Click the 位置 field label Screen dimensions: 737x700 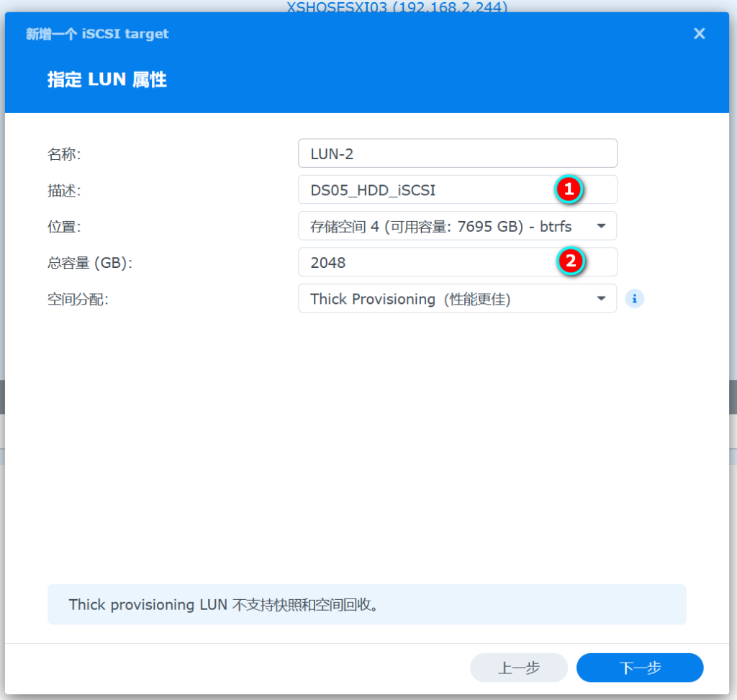click(x=64, y=227)
